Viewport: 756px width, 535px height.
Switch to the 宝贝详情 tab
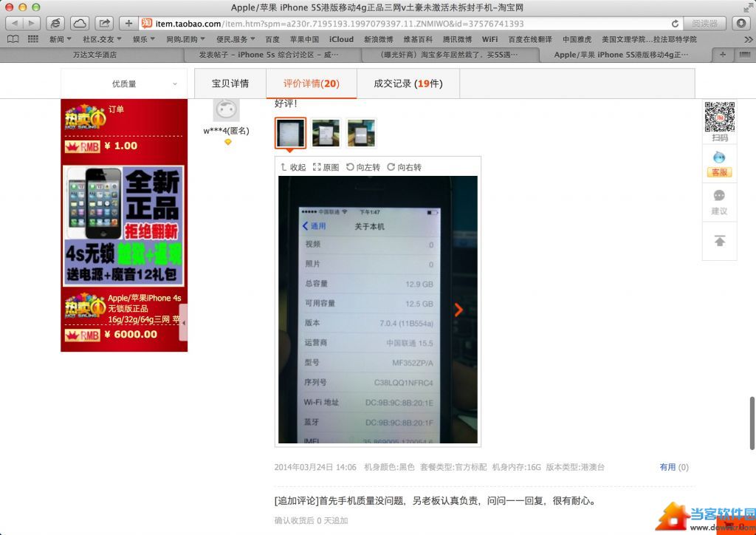pos(230,84)
